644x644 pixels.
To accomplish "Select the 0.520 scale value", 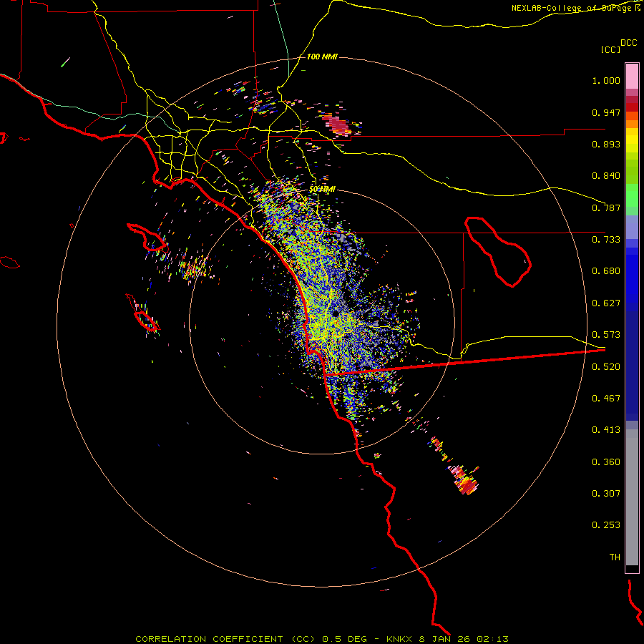I will tap(606, 367).
